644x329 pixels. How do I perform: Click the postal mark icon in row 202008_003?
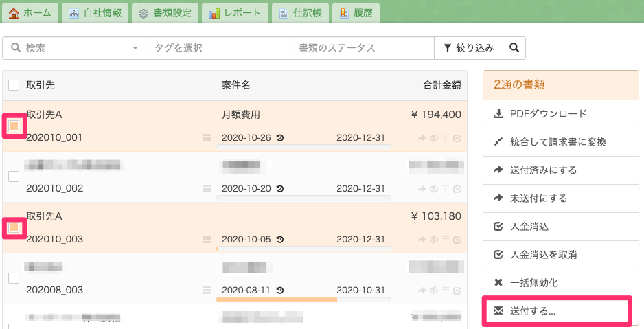(446, 291)
